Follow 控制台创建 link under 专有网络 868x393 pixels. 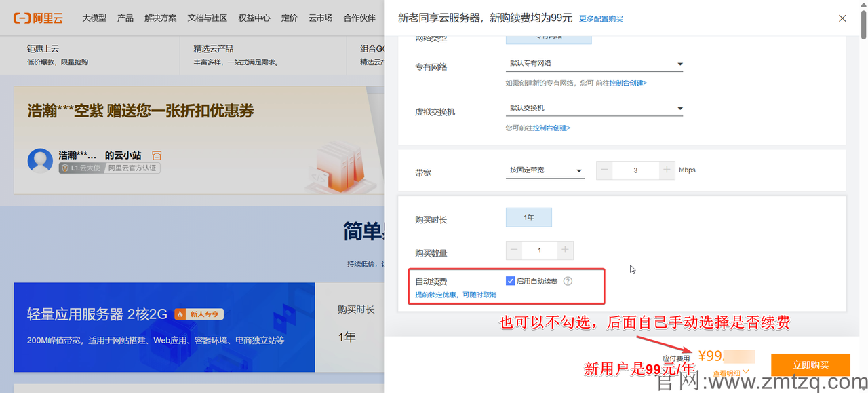pos(628,83)
